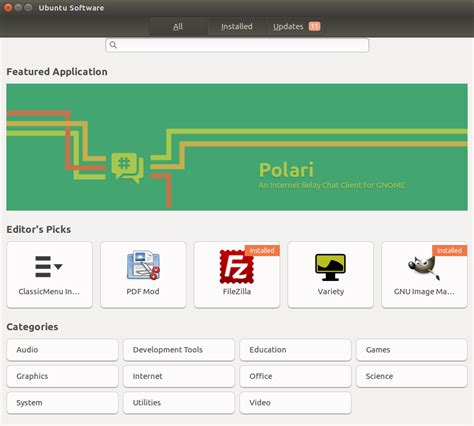Click the Polari chat bubble icon
Viewport: 474px width, 426px height.
(127, 168)
